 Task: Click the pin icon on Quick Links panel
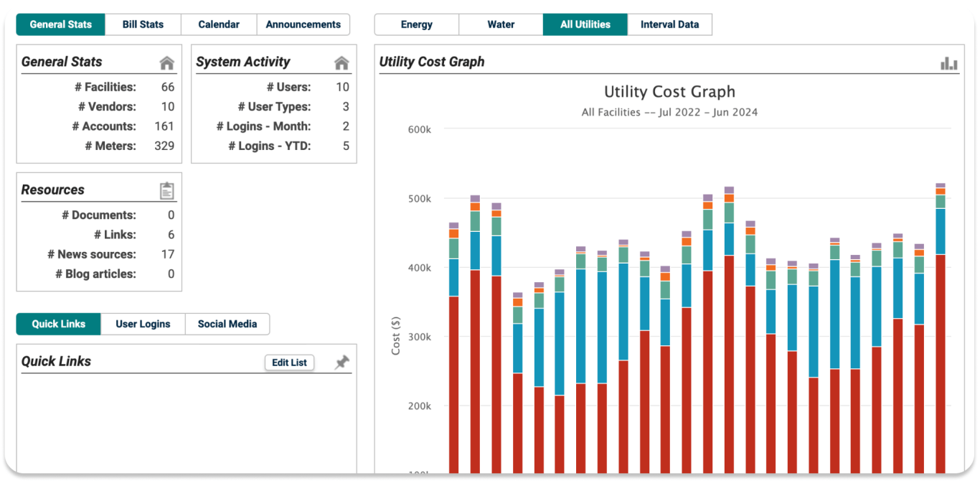[341, 363]
